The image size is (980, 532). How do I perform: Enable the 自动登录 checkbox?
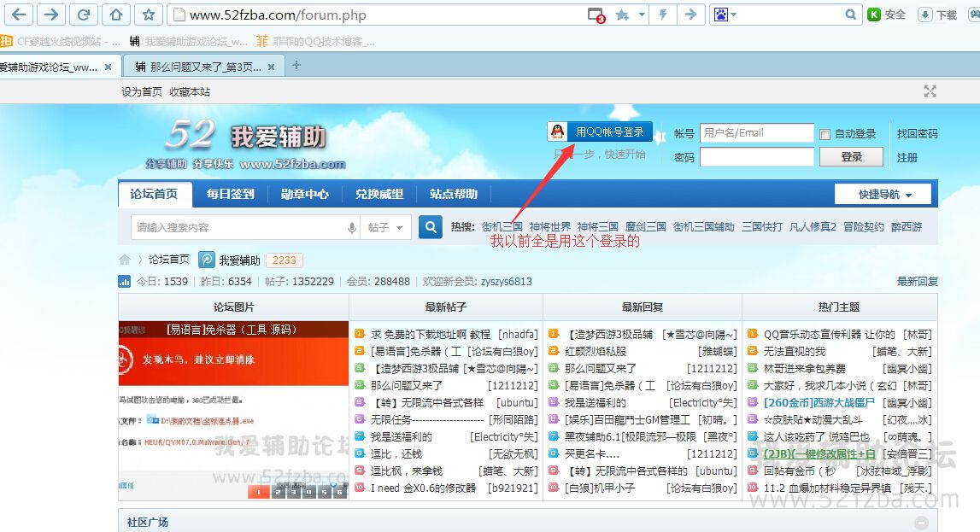point(824,134)
